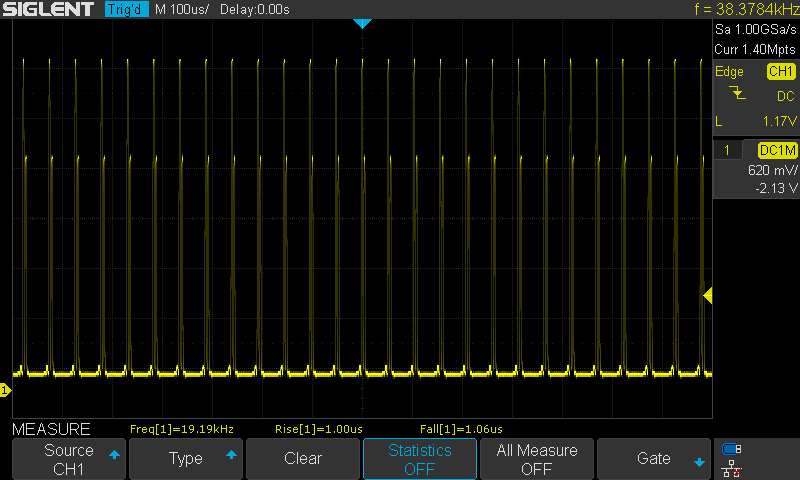Click the yellow trigger level arrow

[x=708, y=295]
